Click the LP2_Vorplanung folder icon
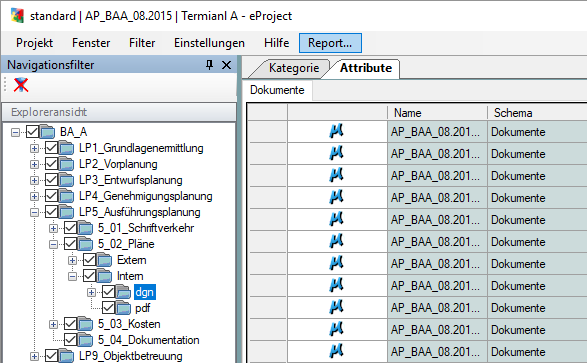587x363 pixels. (67, 164)
